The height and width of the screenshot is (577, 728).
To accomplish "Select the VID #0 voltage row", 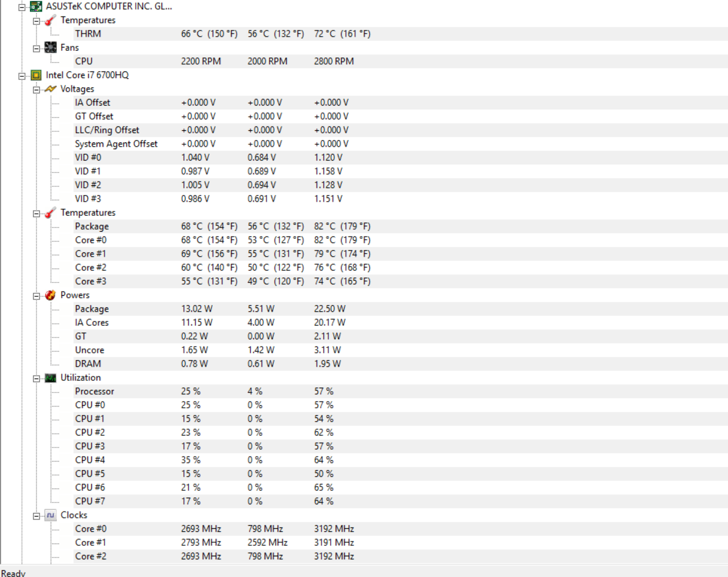I will click(88, 158).
